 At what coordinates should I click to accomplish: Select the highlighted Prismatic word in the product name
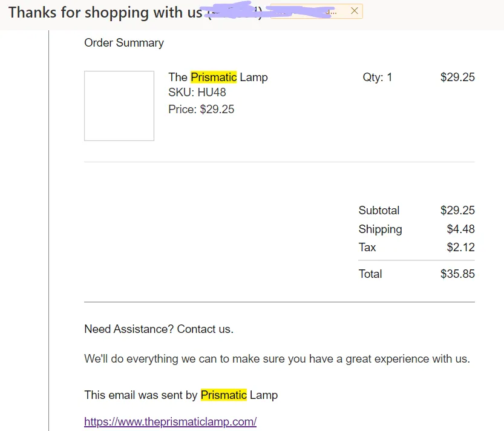pyautogui.click(x=214, y=77)
